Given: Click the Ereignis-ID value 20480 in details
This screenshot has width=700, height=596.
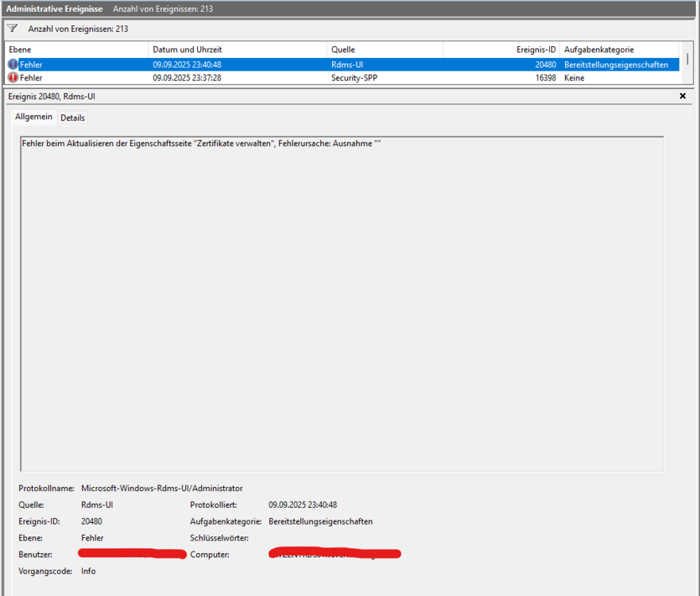Looking at the screenshot, I should point(91,521).
